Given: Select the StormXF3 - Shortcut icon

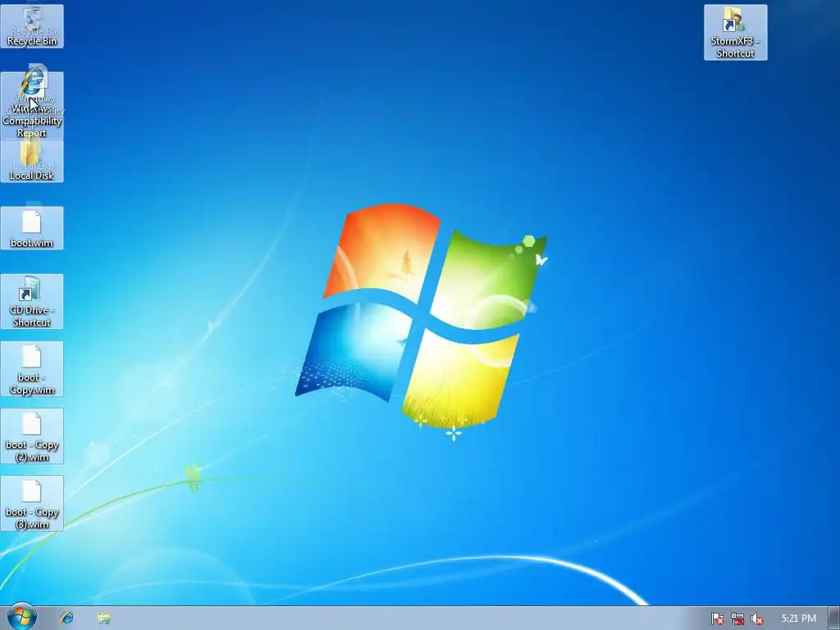Looking at the screenshot, I should pos(735,32).
